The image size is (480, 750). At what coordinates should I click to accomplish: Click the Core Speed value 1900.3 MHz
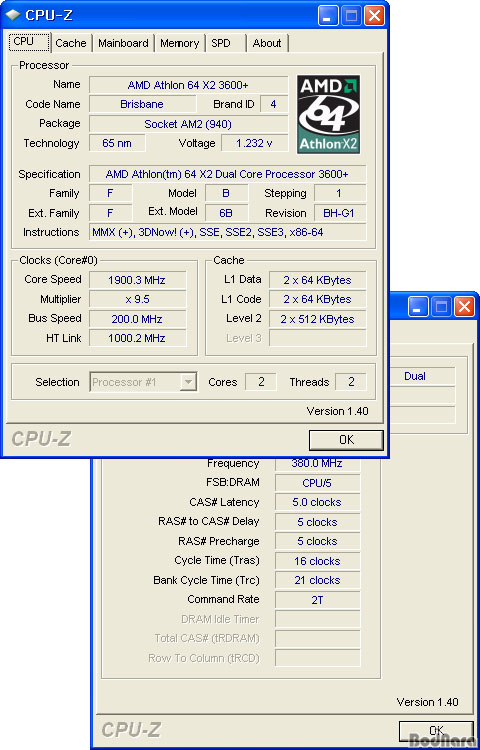coord(138,280)
